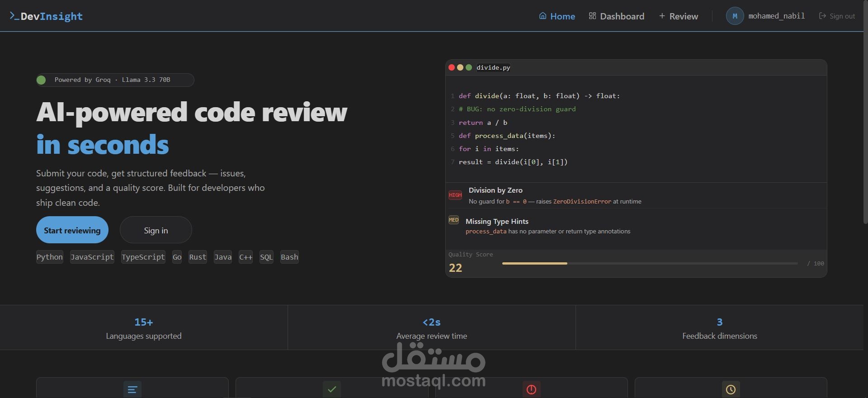Click the Quality Score progress bar

(x=650, y=263)
